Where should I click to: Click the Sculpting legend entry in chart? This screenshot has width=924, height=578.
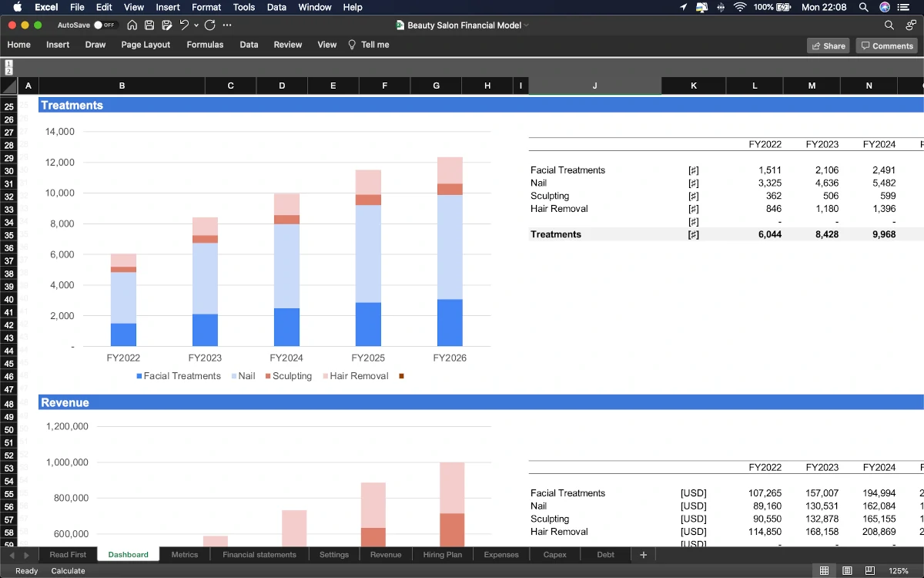289,376
